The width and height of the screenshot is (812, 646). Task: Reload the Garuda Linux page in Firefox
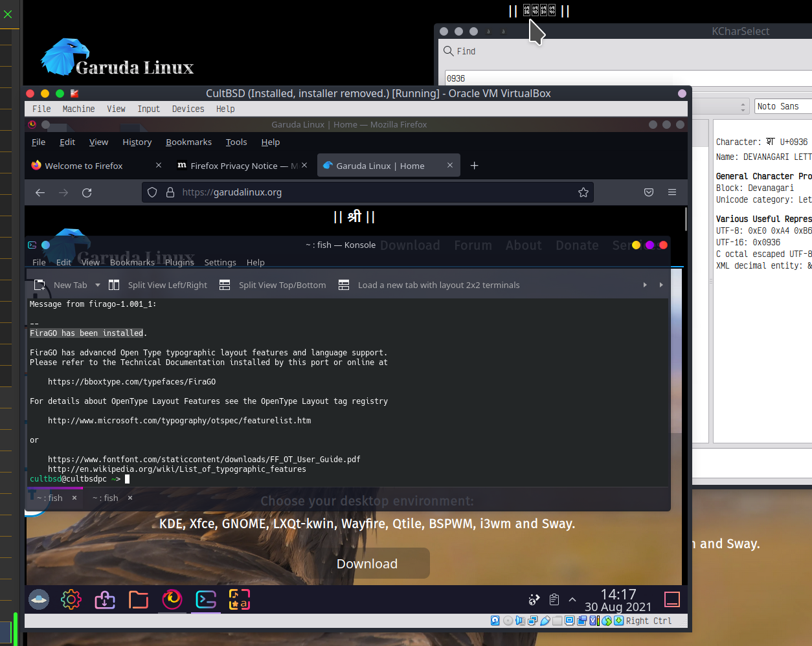pos(87,192)
